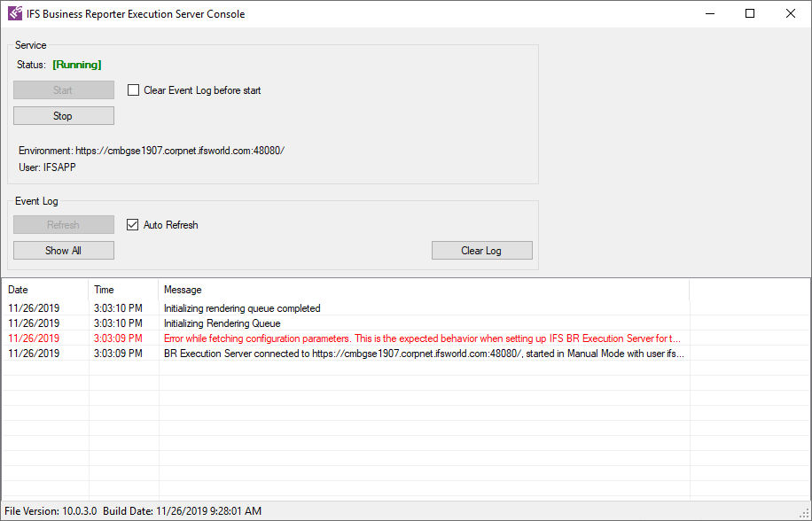Uncheck the Auto Refresh checkbox
This screenshot has width=812, height=521.
(133, 224)
